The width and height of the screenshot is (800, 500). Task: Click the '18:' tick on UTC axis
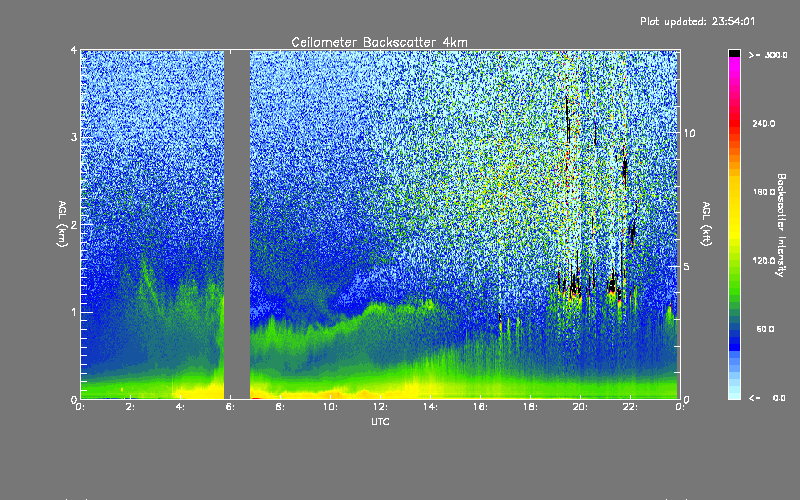pos(530,407)
